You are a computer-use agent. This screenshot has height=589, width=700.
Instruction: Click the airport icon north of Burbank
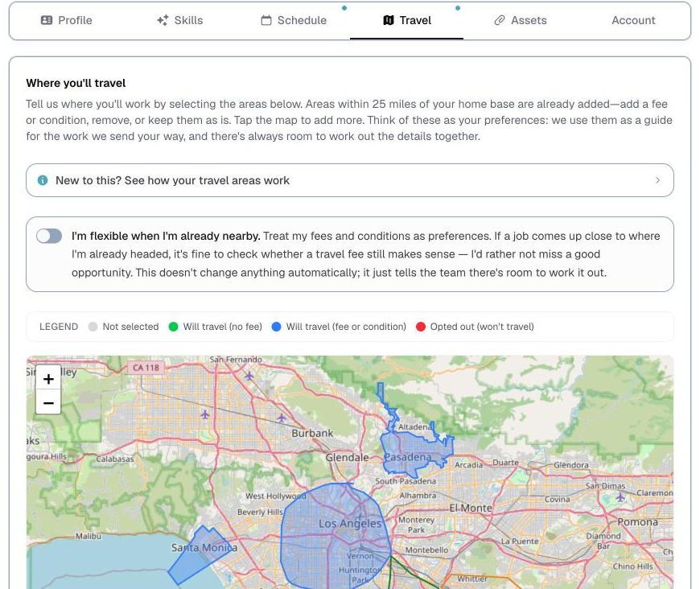(282, 418)
